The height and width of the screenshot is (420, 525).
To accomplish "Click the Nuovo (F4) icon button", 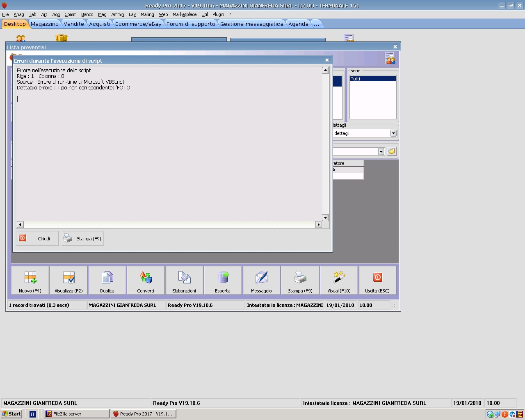I will click(30, 280).
